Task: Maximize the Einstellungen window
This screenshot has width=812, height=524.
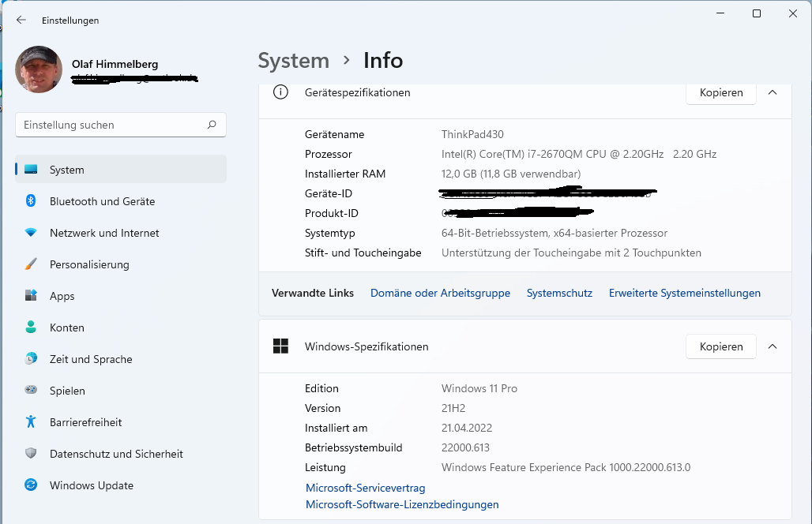Action: pyautogui.click(x=757, y=13)
